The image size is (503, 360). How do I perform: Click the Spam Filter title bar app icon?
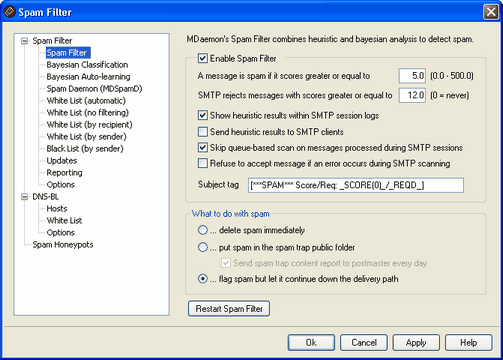[9, 12]
